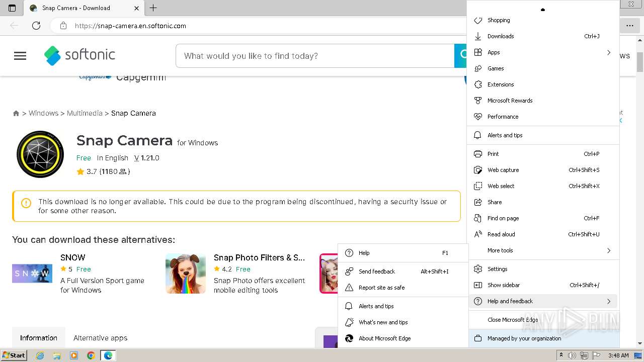Go to the Windows breadcrumb link

pyautogui.click(x=43, y=113)
